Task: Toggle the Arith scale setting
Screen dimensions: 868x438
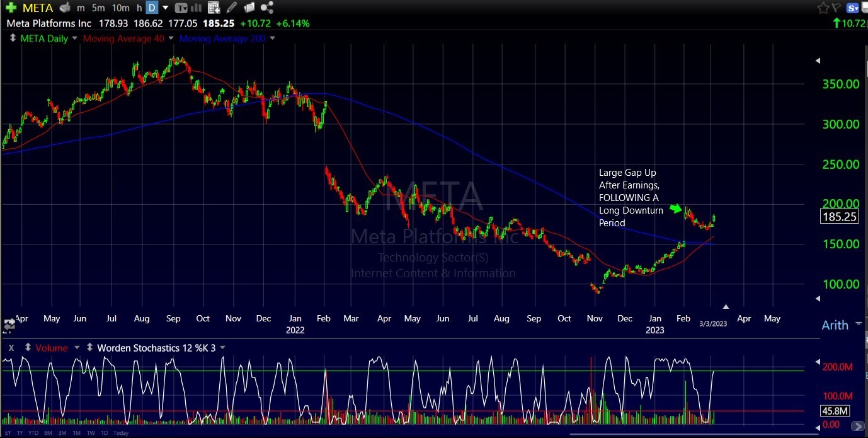Action: coord(835,325)
